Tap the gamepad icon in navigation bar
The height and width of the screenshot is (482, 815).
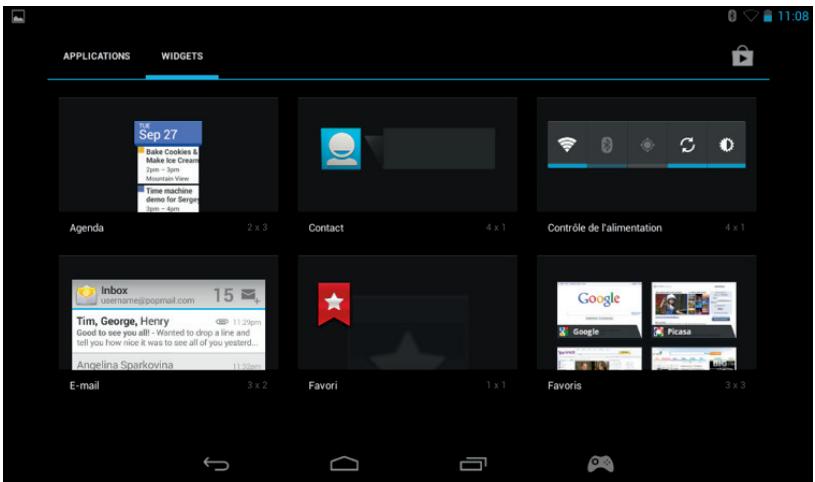(x=600, y=463)
